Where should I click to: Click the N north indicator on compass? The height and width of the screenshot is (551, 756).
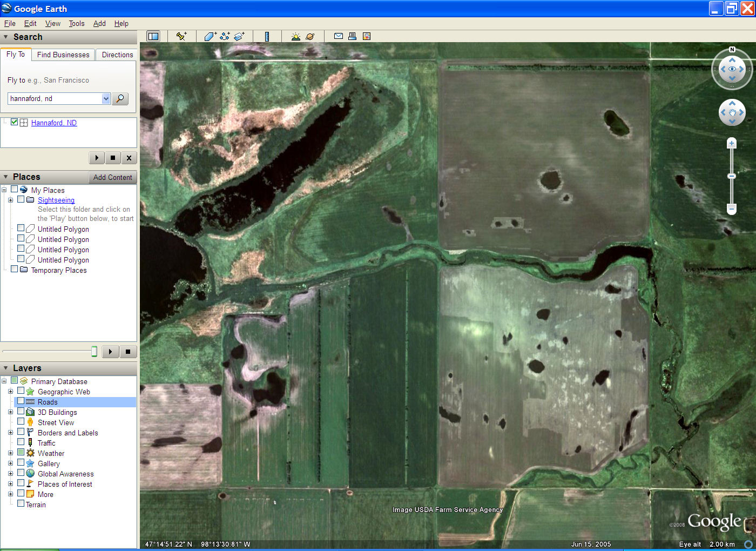[732, 50]
